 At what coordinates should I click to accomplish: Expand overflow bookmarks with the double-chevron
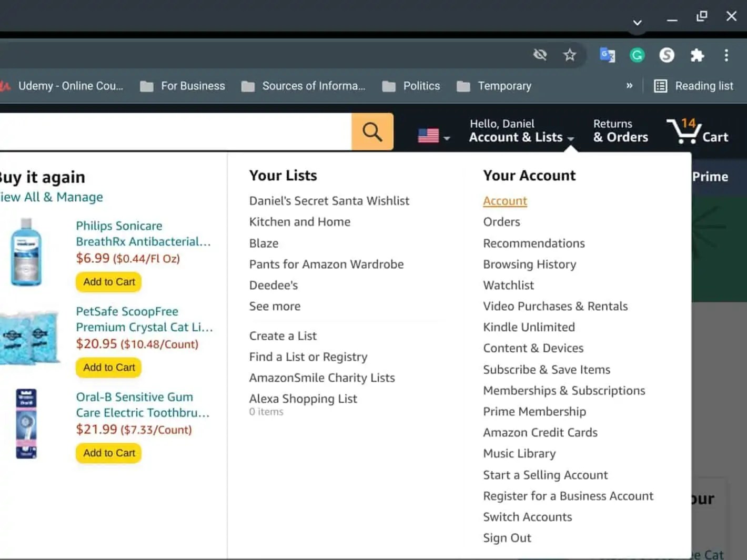(630, 86)
